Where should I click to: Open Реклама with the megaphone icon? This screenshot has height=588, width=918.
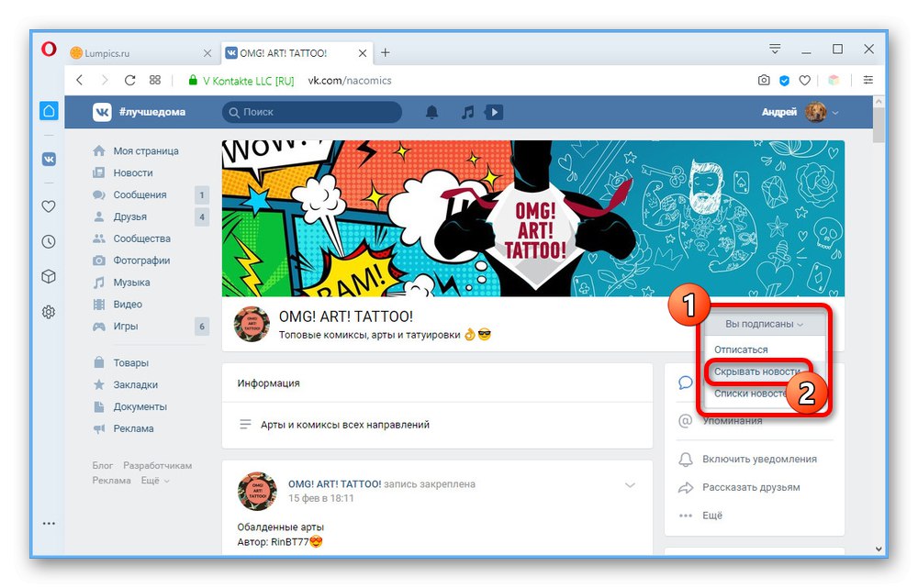[133, 429]
